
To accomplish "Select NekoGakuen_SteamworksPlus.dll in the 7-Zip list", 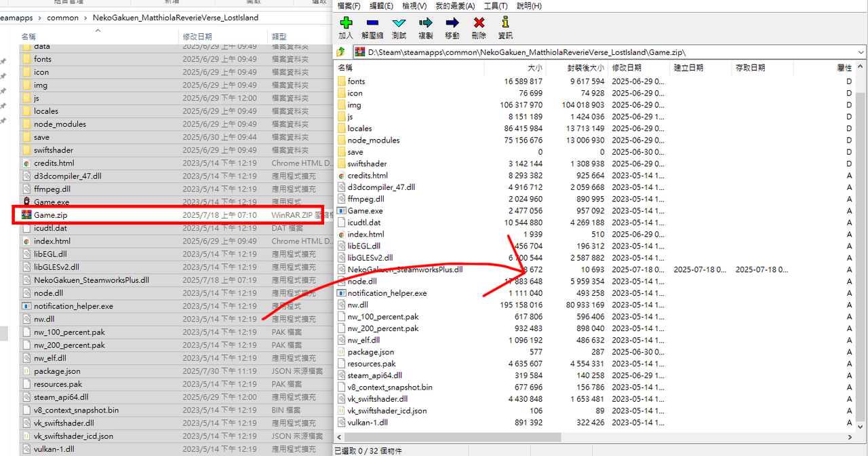I will (405, 269).
